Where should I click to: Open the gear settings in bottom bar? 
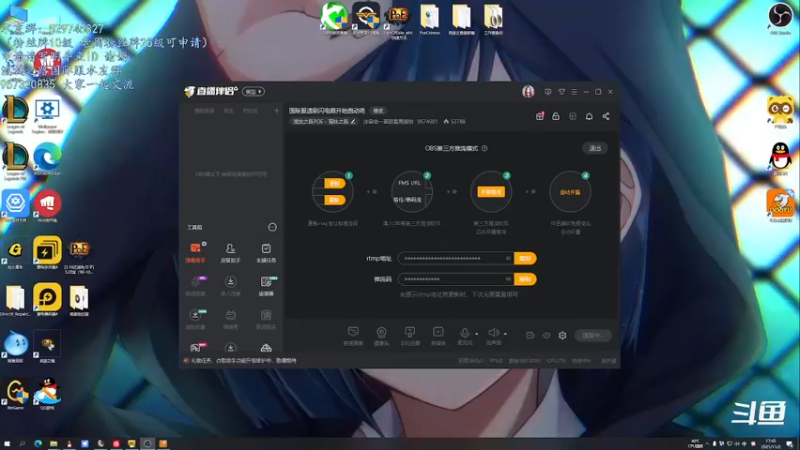[x=562, y=335]
